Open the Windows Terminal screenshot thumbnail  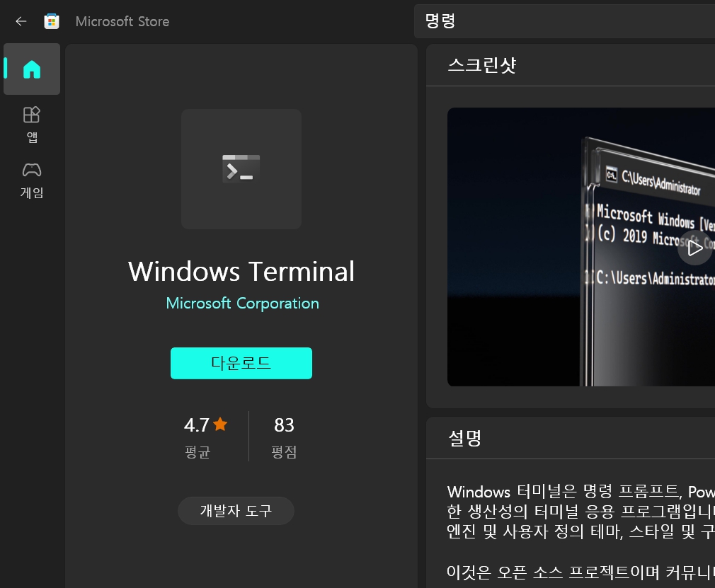click(x=581, y=247)
